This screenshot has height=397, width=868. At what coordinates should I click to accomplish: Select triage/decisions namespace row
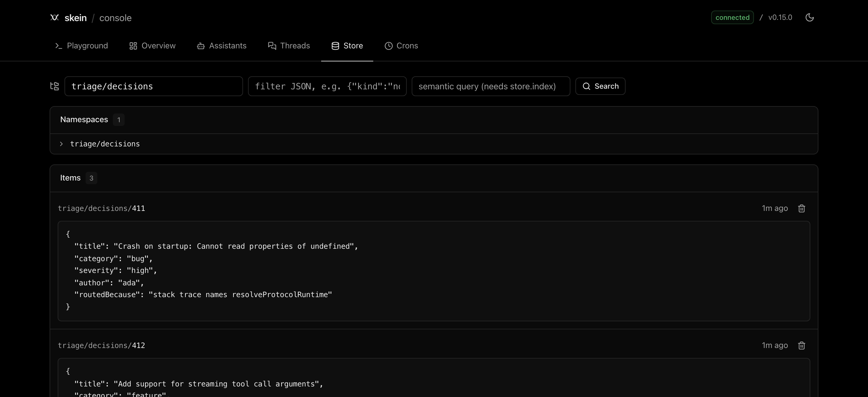[434, 144]
